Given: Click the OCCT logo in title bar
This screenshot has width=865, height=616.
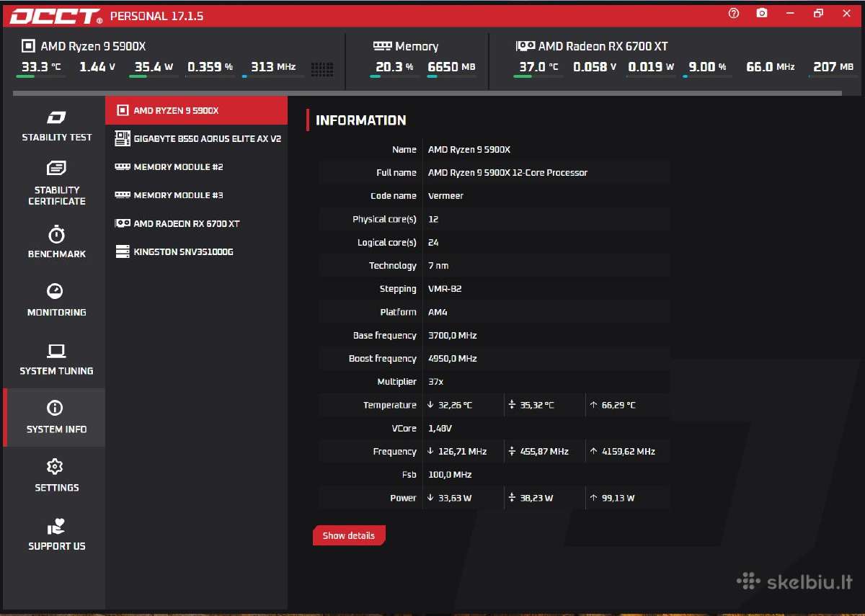Looking at the screenshot, I should coord(56,16).
